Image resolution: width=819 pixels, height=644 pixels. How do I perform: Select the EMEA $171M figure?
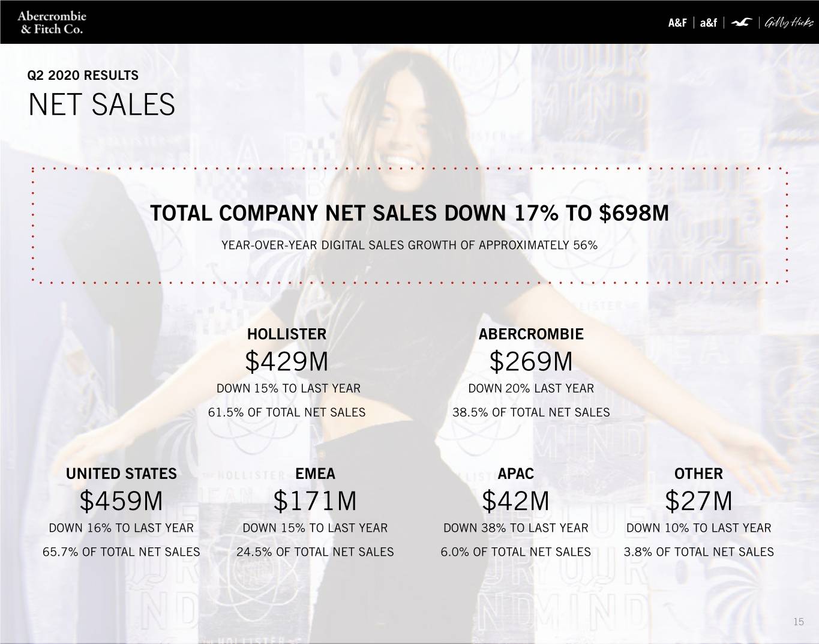click(315, 501)
